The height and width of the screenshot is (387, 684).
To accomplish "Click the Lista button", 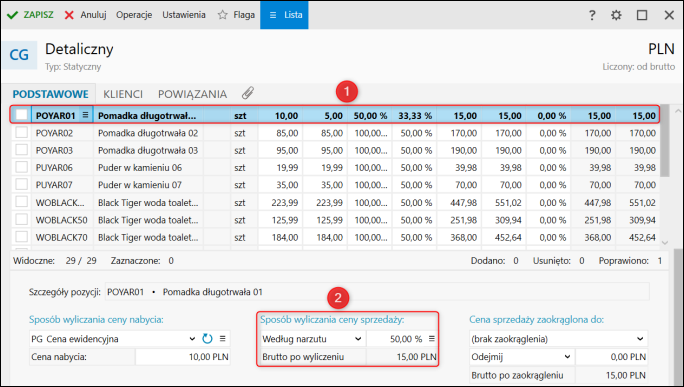I will pyautogui.click(x=284, y=15).
